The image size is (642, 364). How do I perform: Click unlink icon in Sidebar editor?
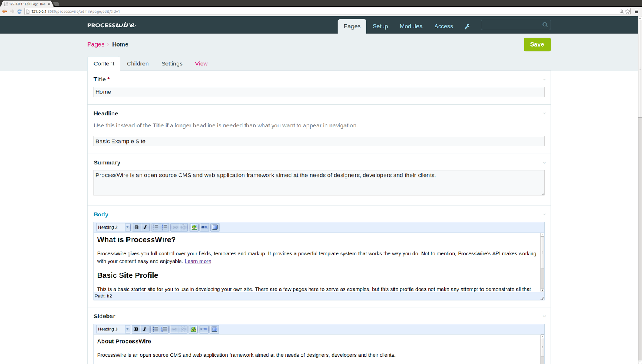183,329
